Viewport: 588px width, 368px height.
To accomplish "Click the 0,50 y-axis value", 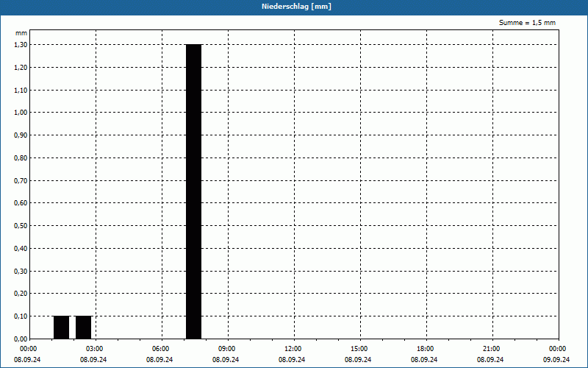I will [x=21, y=226].
